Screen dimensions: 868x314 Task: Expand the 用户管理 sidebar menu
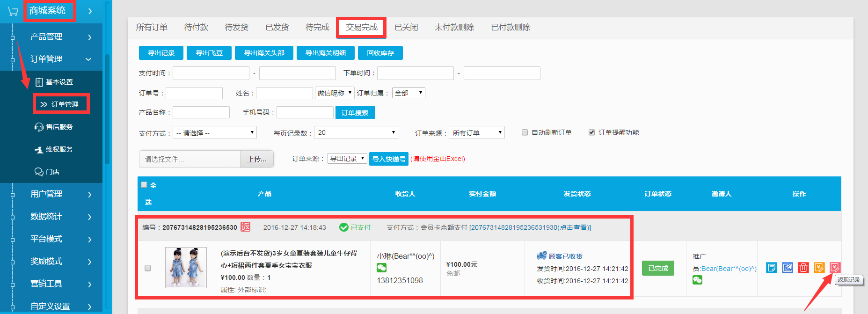point(51,194)
